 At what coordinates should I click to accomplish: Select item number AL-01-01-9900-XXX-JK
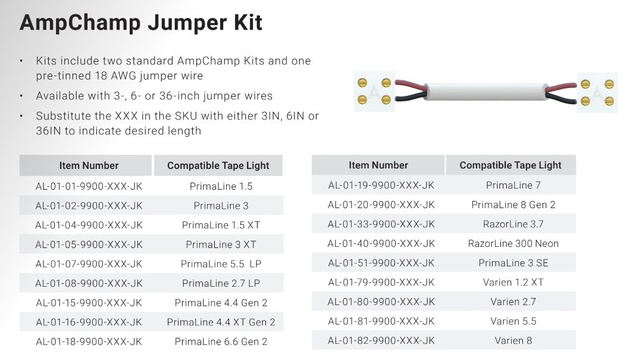pyautogui.click(x=89, y=186)
